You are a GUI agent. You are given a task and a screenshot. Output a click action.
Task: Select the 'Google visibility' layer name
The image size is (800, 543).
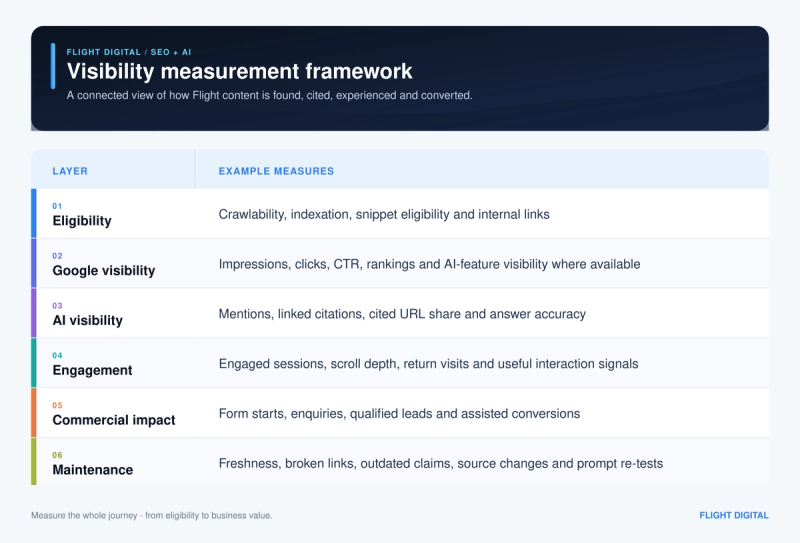[x=104, y=270]
